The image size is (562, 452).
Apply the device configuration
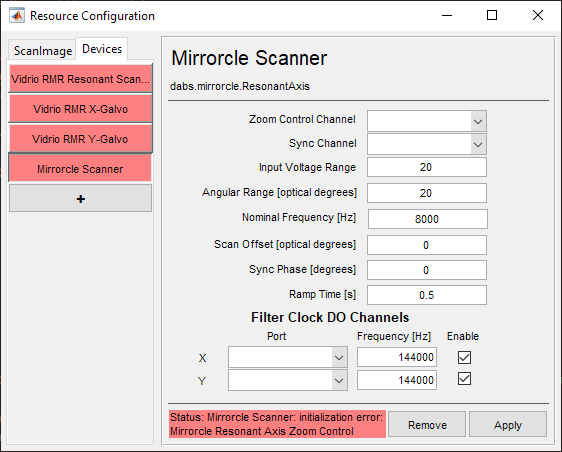[x=508, y=424]
